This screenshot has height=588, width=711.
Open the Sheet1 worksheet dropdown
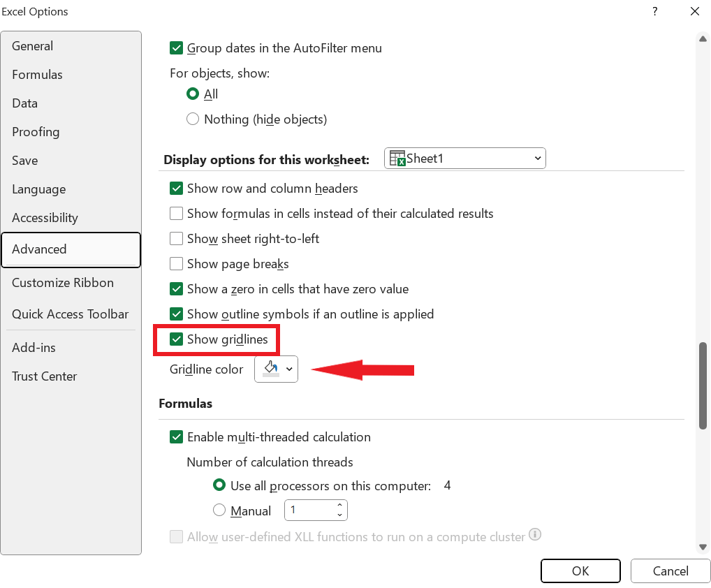tap(537, 159)
